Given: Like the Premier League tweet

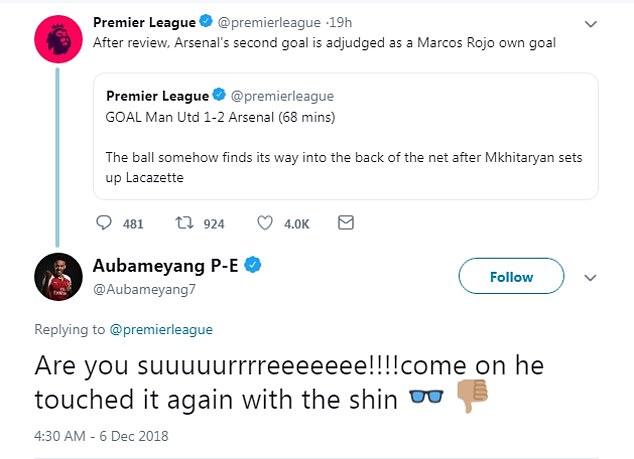Looking at the screenshot, I should [x=265, y=223].
